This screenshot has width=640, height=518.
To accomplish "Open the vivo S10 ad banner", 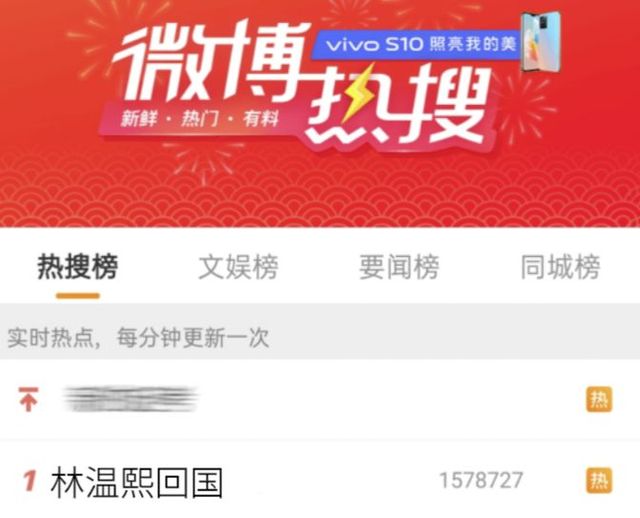I will point(416,44).
